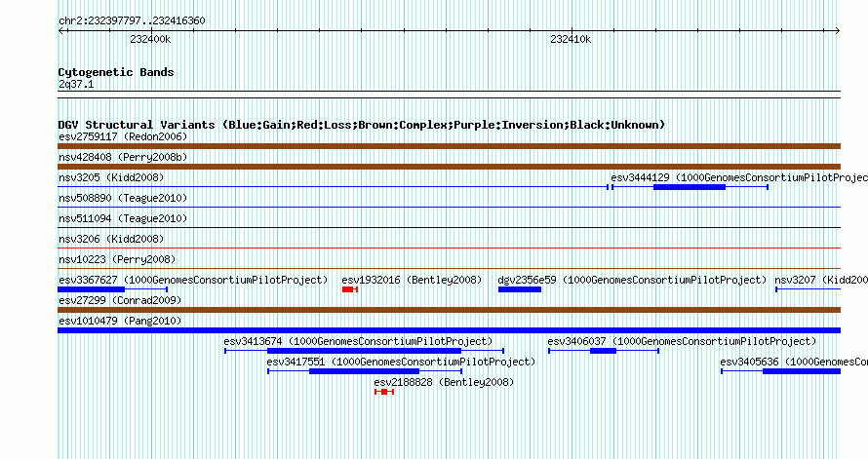868x459 pixels.
Task: Open the dgv2356e59 variant label
Action: pos(632,280)
